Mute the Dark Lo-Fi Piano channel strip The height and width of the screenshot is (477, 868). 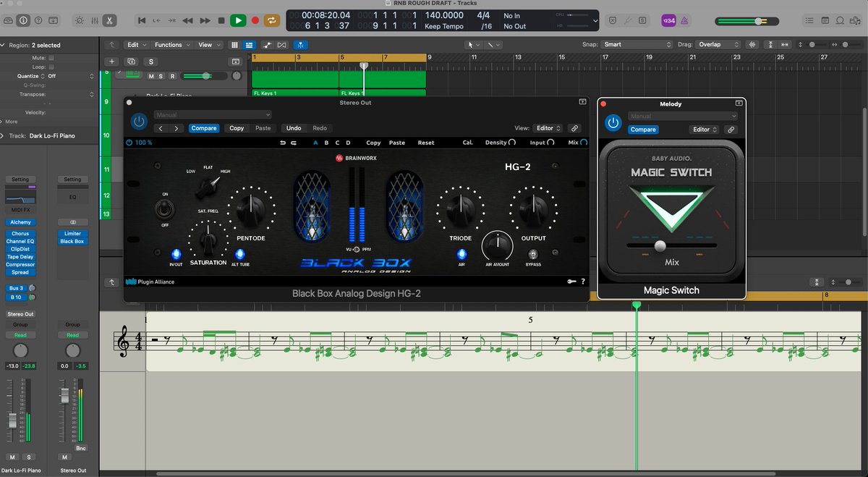[x=12, y=457]
